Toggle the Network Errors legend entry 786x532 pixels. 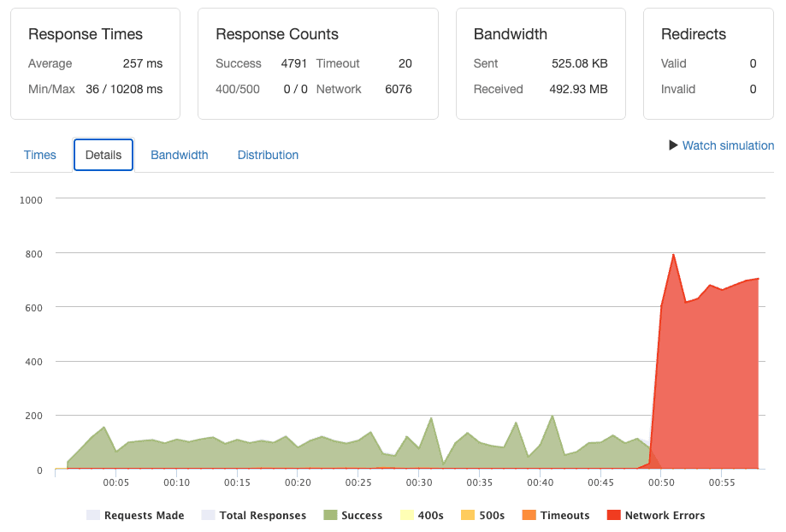click(656, 515)
